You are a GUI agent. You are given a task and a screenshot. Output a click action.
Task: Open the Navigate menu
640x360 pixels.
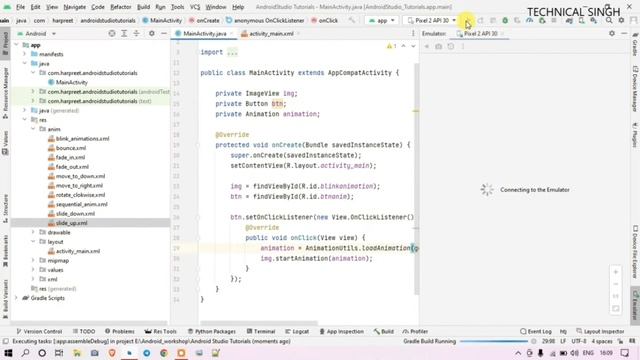click(x=74, y=7)
